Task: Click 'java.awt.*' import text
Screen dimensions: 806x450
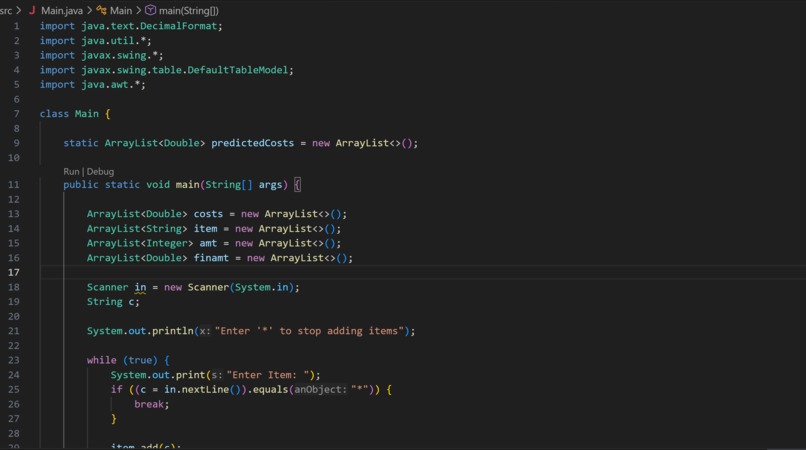Action: [111, 84]
